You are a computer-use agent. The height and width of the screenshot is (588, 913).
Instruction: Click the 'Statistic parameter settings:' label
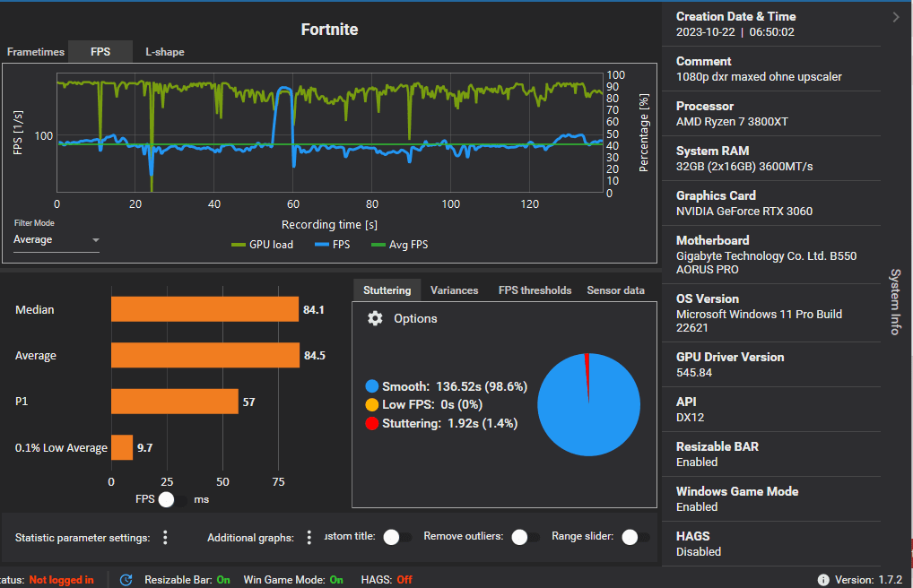[x=83, y=538]
